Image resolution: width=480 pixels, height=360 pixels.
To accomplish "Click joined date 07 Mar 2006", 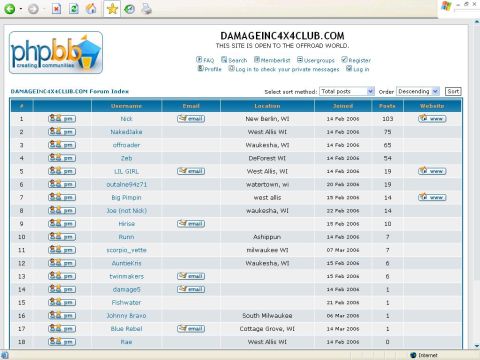I will pos(343,250).
